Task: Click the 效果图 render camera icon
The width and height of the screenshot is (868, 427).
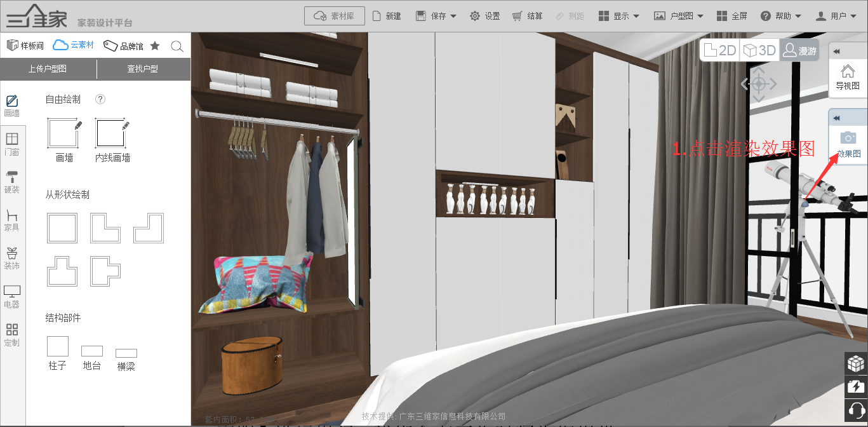Action: coord(848,138)
